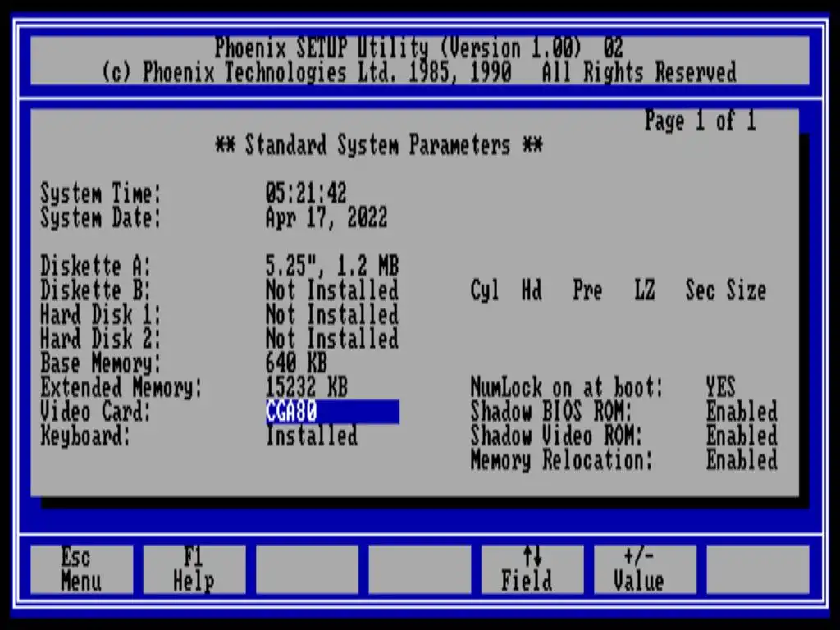Click the Page 1 of 1 indicator
The image size is (840, 630).
[701, 121]
